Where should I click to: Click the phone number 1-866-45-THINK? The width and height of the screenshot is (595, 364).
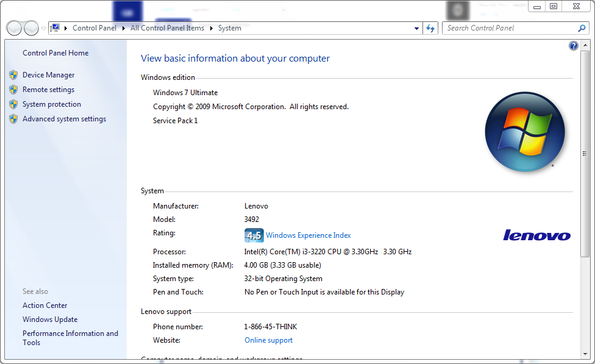pyautogui.click(x=271, y=327)
